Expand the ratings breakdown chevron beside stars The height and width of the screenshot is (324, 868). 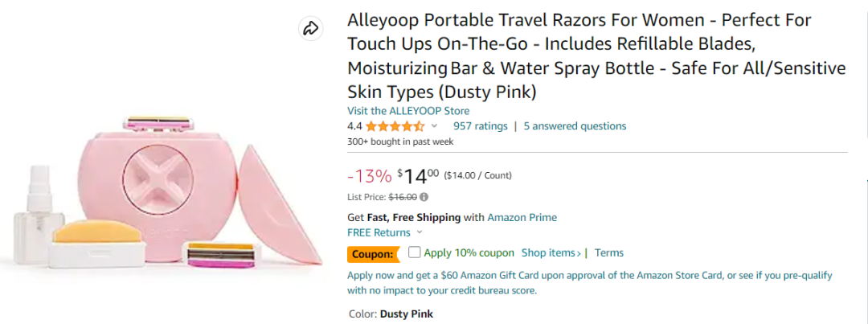click(x=435, y=126)
